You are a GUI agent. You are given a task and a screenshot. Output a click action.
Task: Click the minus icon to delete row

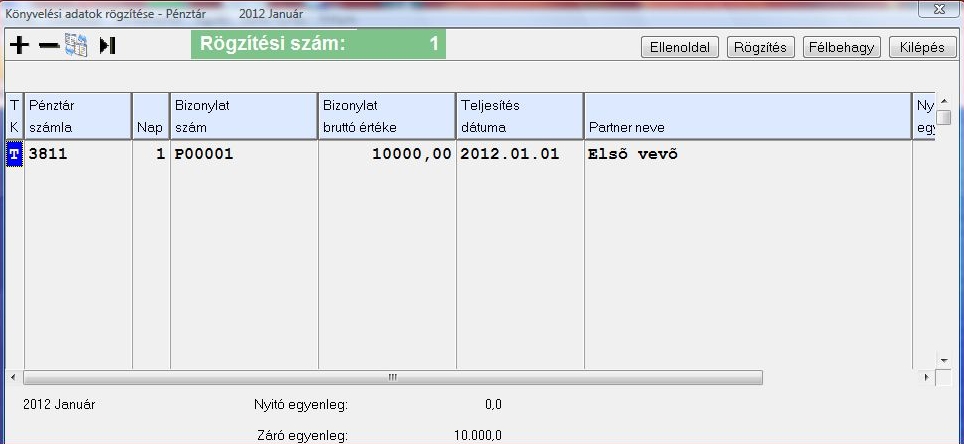[x=48, y=45]
